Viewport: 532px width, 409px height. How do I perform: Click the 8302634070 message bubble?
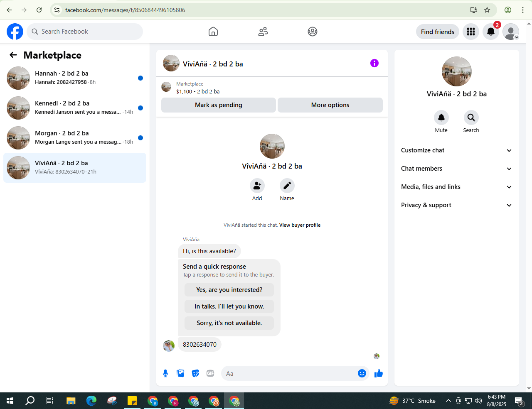(199, 345)
